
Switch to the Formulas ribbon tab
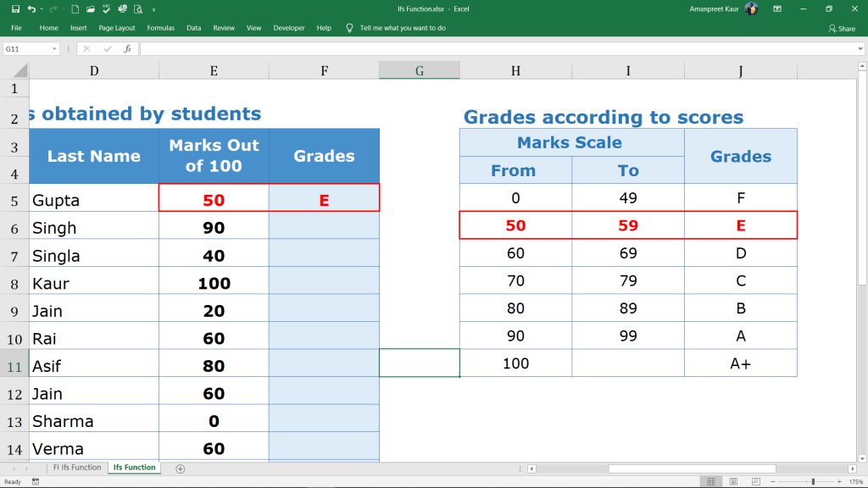pos(160,27)
